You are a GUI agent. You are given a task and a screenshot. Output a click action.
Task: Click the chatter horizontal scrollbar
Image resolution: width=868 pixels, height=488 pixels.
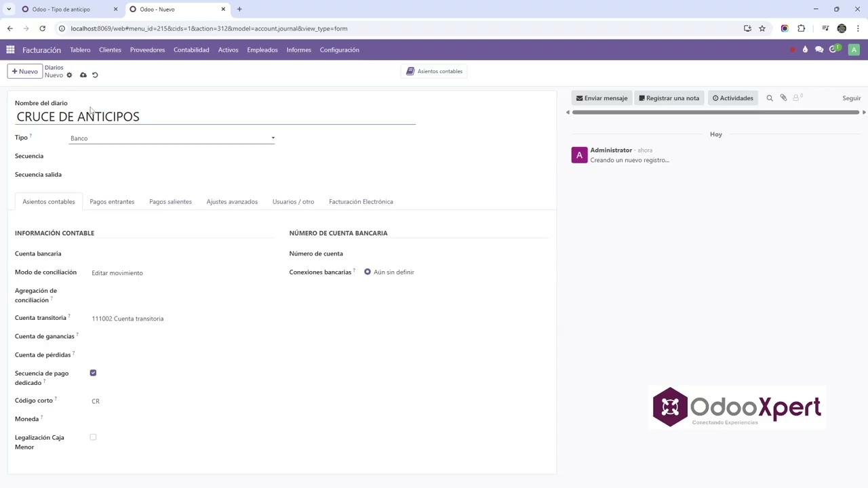tap(715, 113)
